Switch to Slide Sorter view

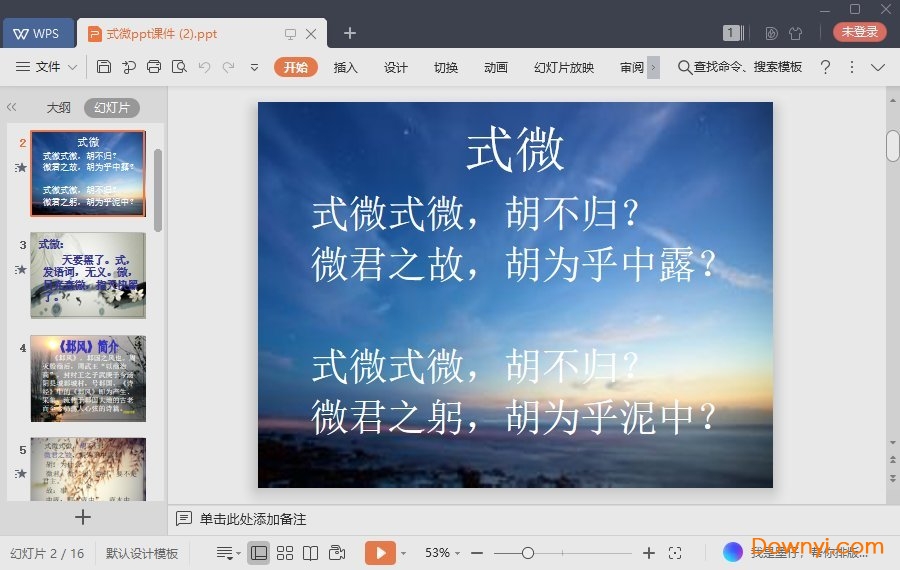[x=285, y=553]
